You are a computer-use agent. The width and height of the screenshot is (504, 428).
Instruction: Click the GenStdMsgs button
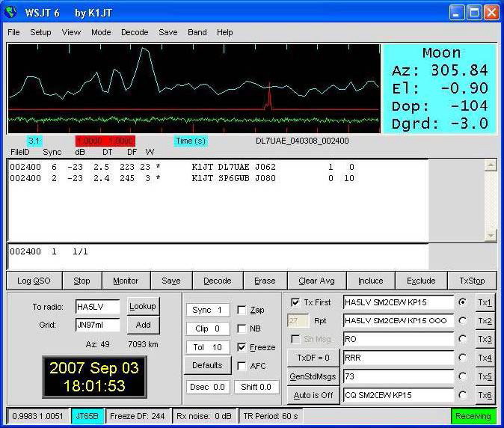click(x=313, y=376)
